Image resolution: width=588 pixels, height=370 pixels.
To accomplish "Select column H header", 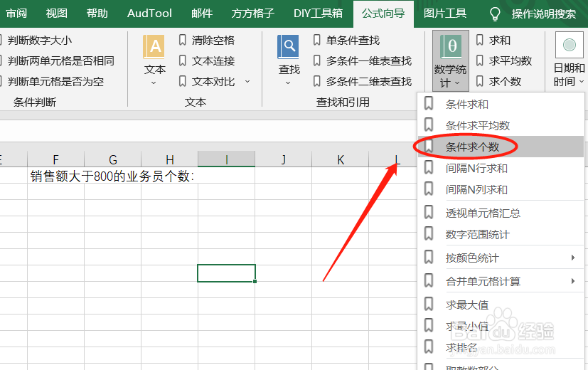I will pos(170,159).
